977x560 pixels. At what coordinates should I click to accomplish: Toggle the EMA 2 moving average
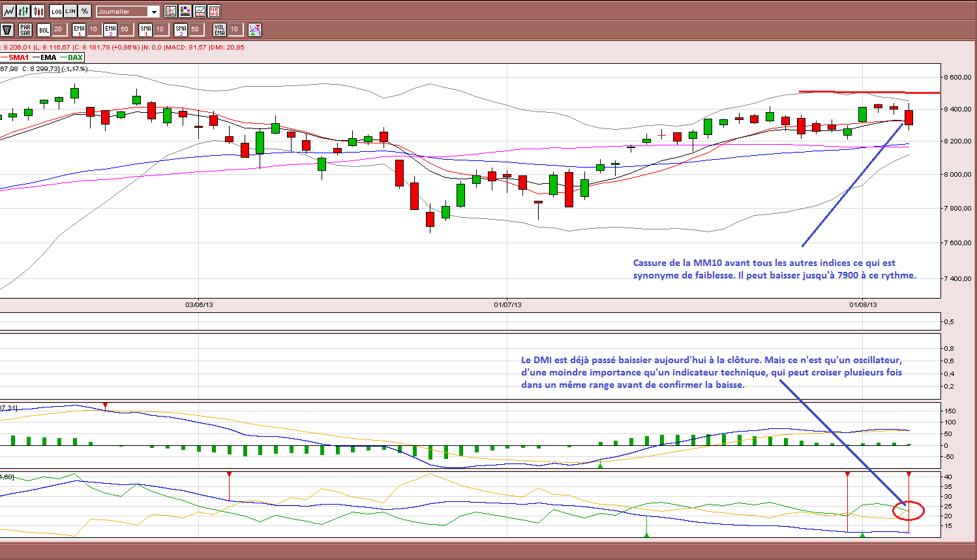110,30
